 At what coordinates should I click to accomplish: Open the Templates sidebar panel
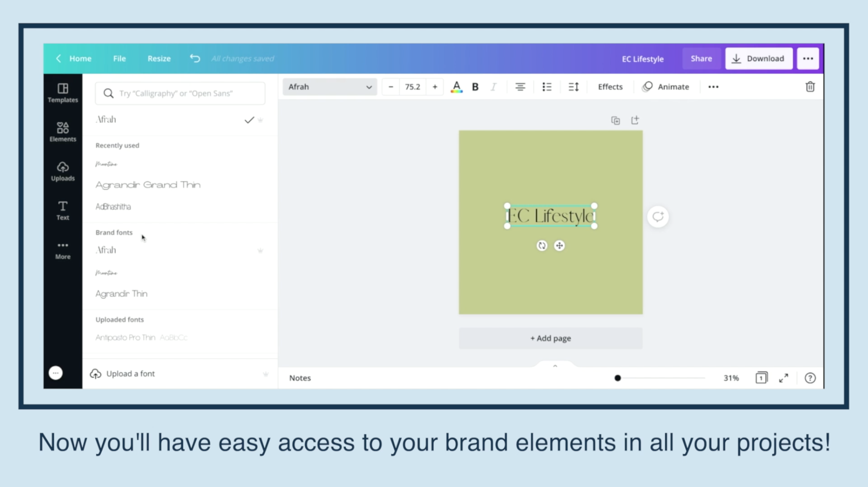pos(63,93)
